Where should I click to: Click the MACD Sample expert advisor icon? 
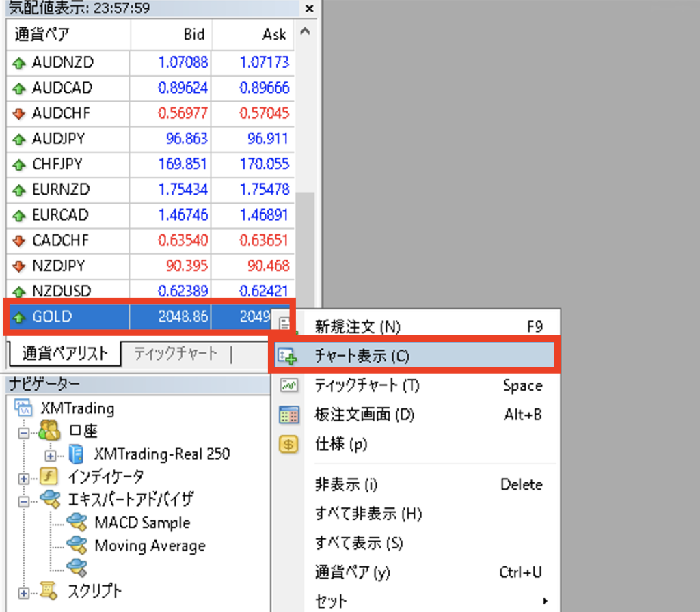tap(77, 523)
